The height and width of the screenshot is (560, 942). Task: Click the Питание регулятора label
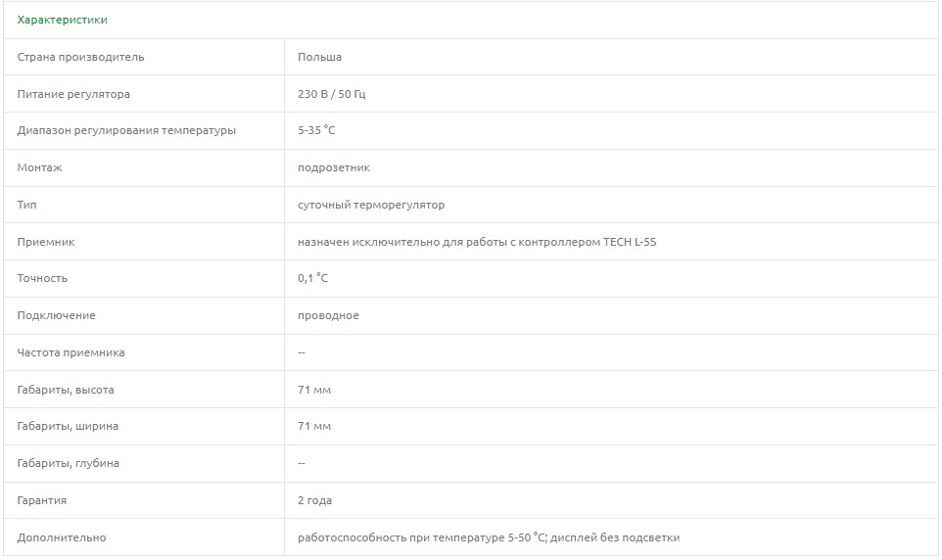(x=73, y=94)
